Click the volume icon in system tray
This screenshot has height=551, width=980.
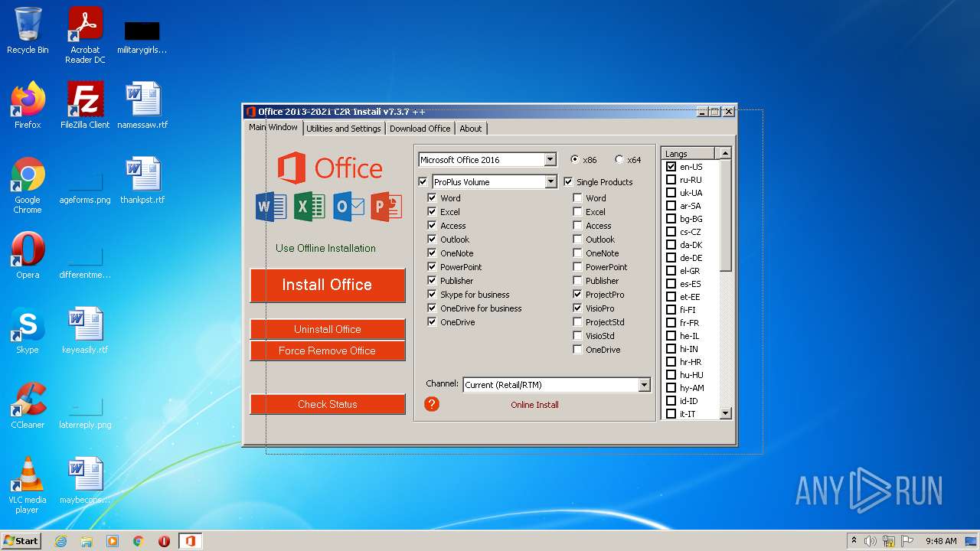[871, 541]
